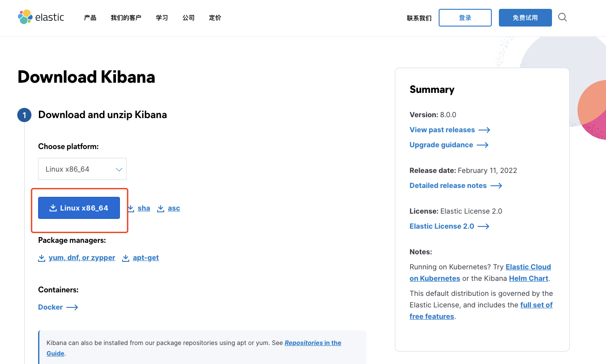606x364 pixels.
Task: Click the download icon beside sha
Action: (x=131, y=208)
